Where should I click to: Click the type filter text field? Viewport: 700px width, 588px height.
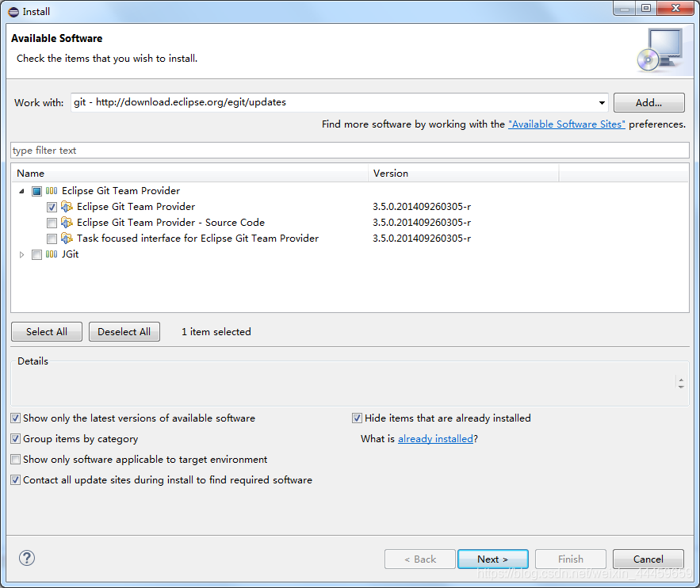tap(350, 151)
